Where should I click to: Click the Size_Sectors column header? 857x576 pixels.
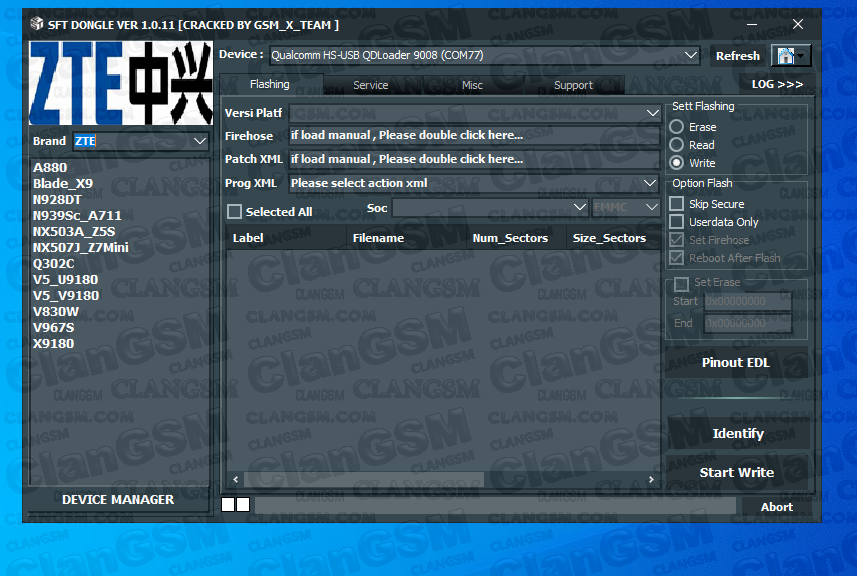(612, 238)
